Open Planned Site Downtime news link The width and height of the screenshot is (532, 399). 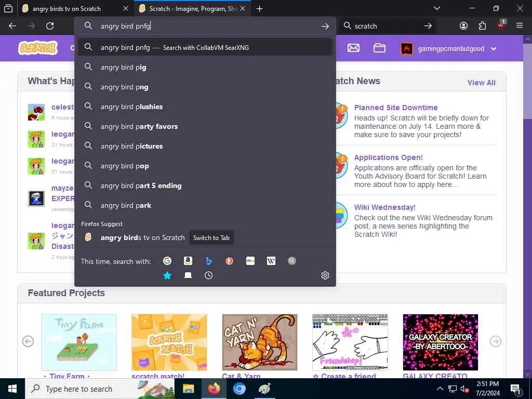point(395,108)
